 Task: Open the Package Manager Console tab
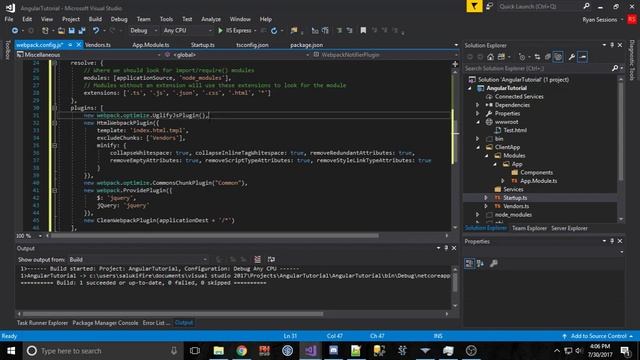point(105,323)
